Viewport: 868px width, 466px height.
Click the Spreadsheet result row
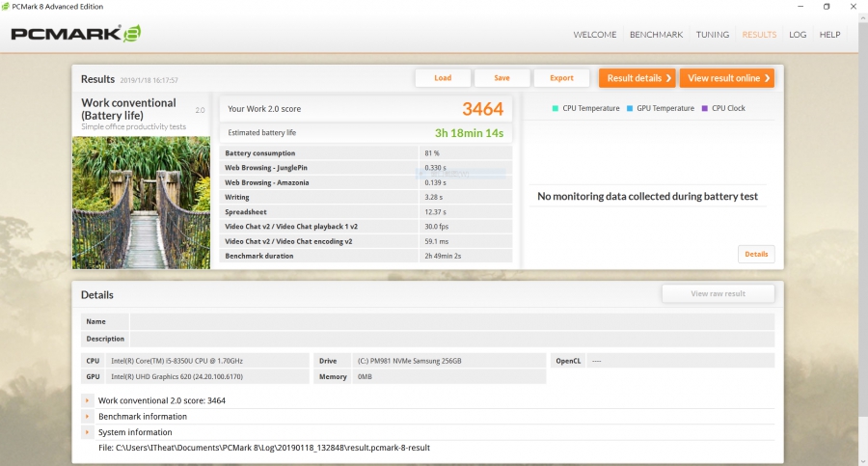[x=366, y=211]
